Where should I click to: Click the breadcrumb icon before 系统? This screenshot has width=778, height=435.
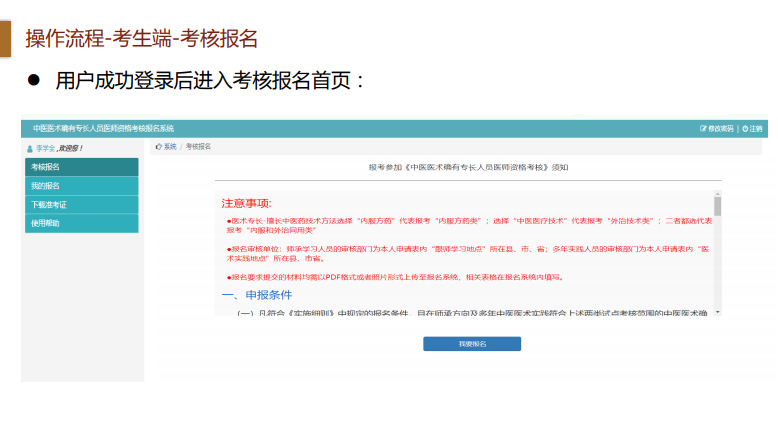click(x=159, y=147)
